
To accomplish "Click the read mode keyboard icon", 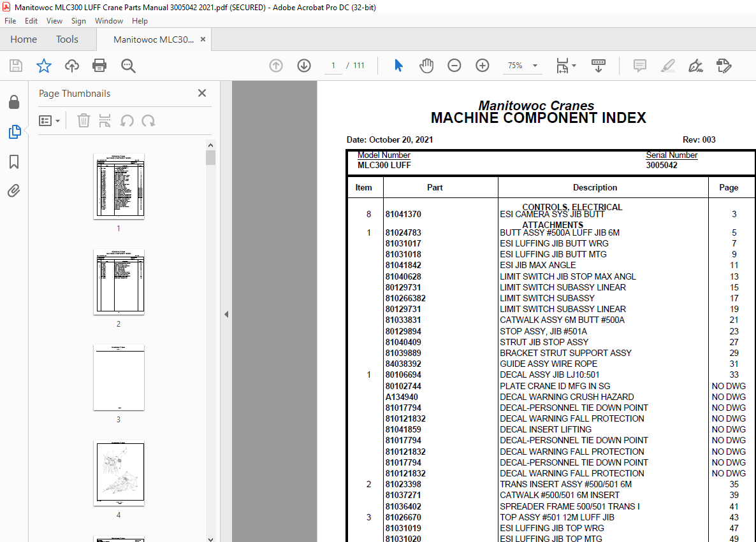I will pyautogui.click(x=599, y=66).
